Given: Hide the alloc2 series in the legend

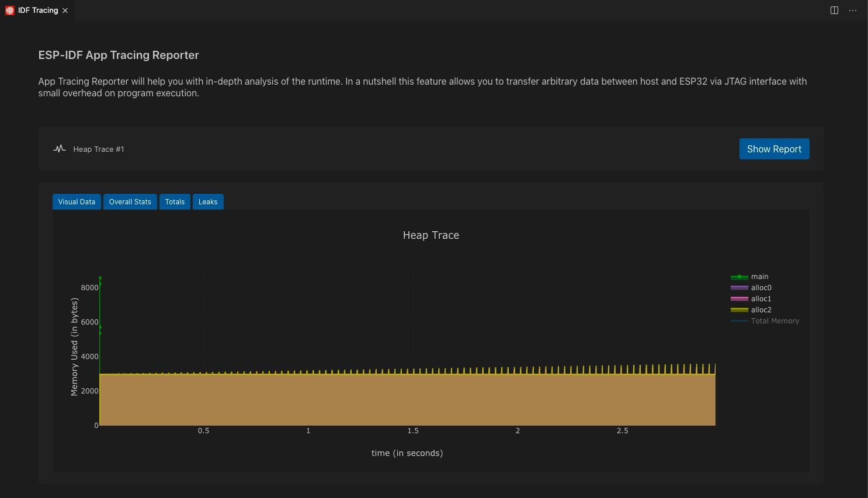Looking at the screenshot, I should coord(761,309).
